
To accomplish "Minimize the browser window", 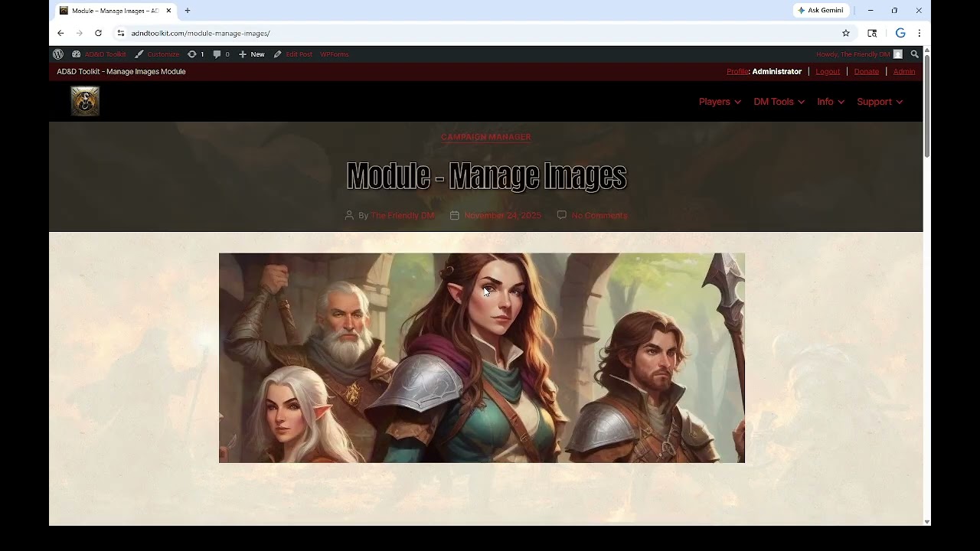I will 871,11.
